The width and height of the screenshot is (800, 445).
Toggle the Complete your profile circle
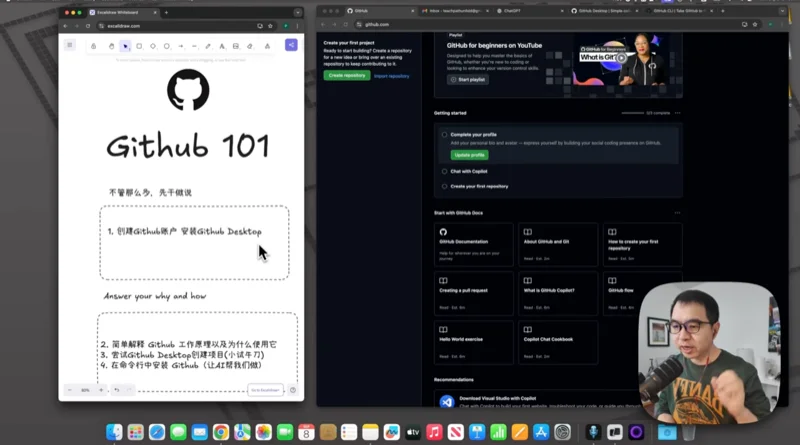[444, 135]
